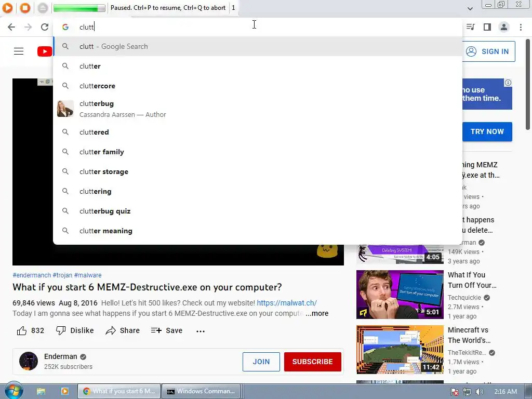Image resolution: width=532 pixels, height=399 pixels.
Task: Open Windows Explorer from the taskbar
Action: click(41, 391)
